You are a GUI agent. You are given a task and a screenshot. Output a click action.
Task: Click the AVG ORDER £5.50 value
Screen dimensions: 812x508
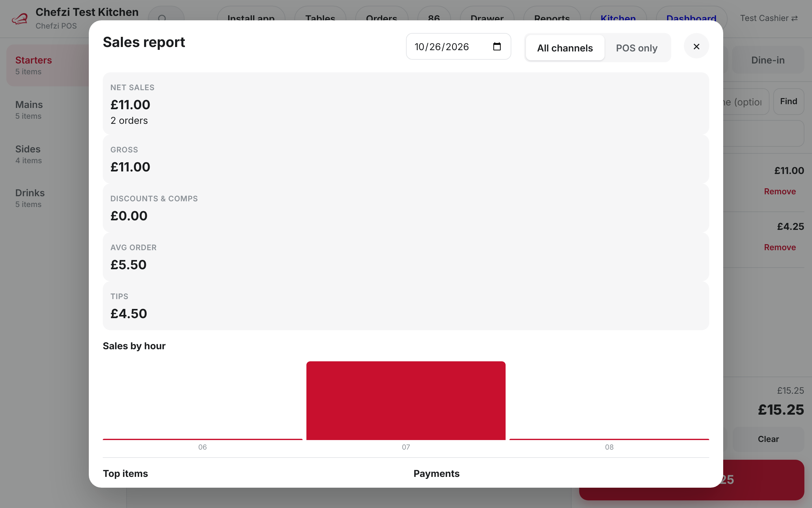tap(128, 265)
